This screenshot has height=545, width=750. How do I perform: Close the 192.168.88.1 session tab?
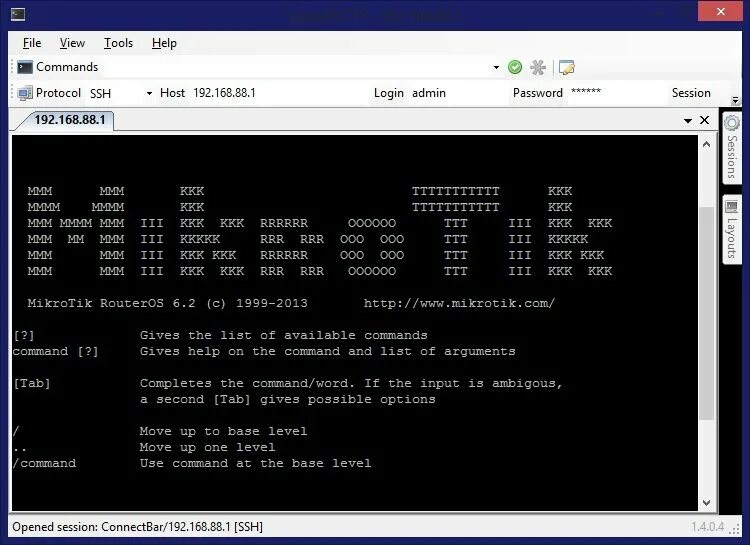point(705,120)
